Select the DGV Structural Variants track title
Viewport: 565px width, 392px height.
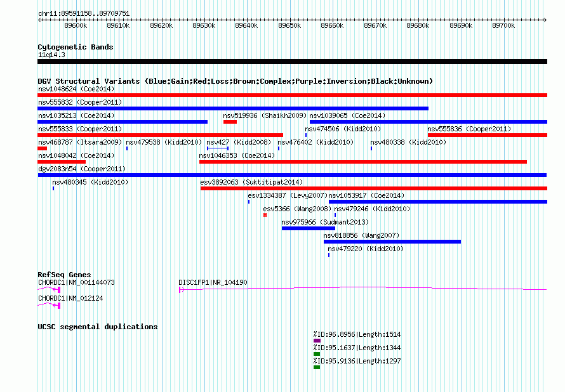coord(236,81)
